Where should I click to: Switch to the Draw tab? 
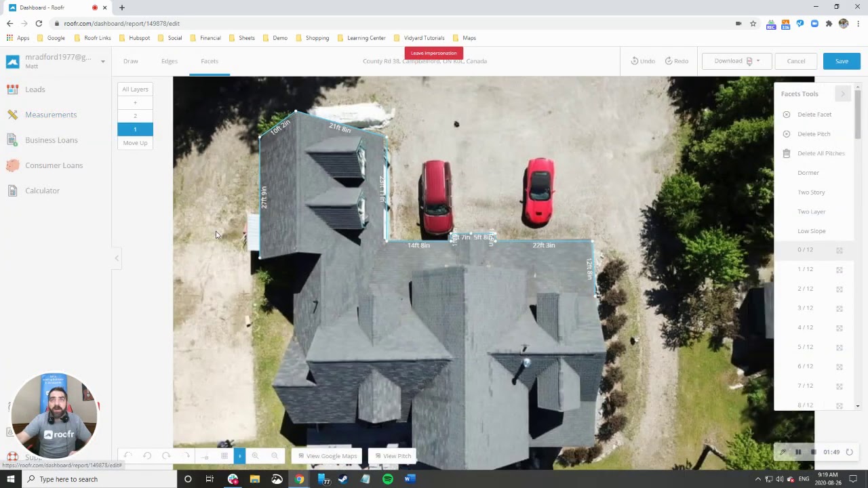[131, 61]
